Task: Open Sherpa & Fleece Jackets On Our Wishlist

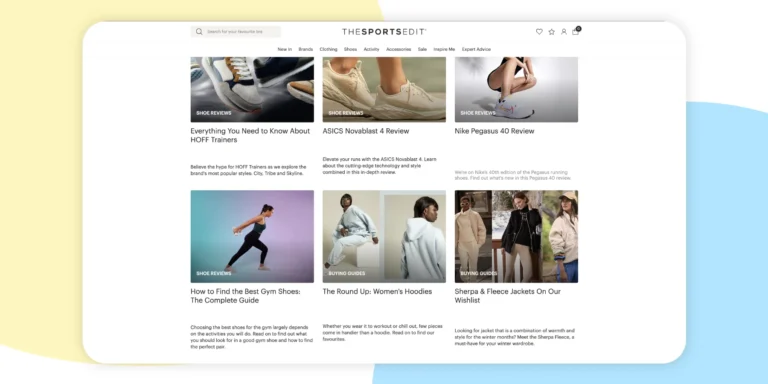Action: [507, 296]
